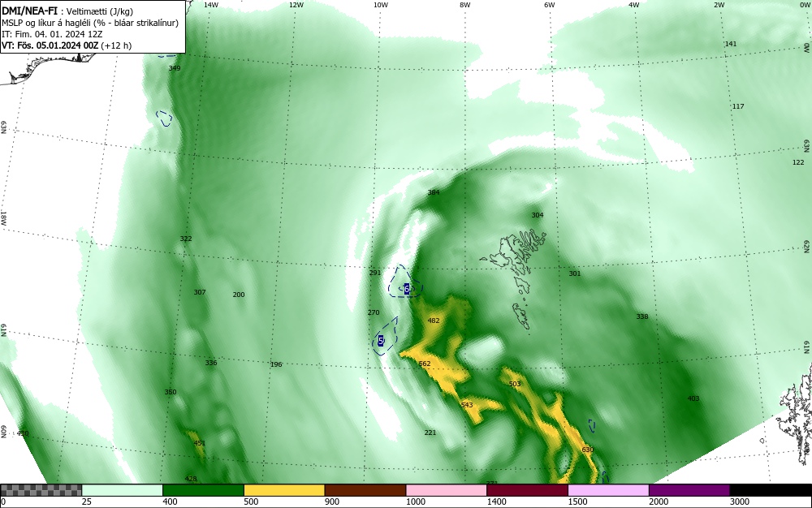Click the dark green 400–500 legend swatch
This screenshot has height=508, width=812.
coord(203,490)
